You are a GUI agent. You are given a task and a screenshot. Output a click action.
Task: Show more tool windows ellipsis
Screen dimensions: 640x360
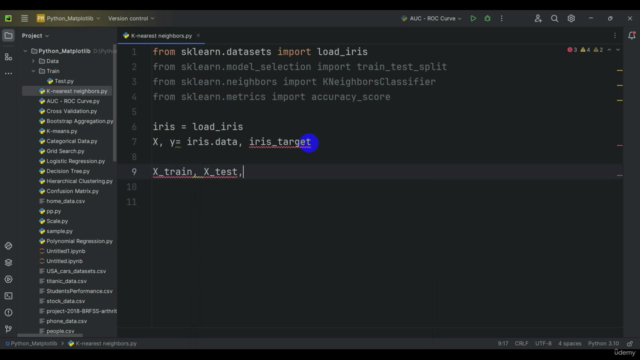click(x=8, y=73)
